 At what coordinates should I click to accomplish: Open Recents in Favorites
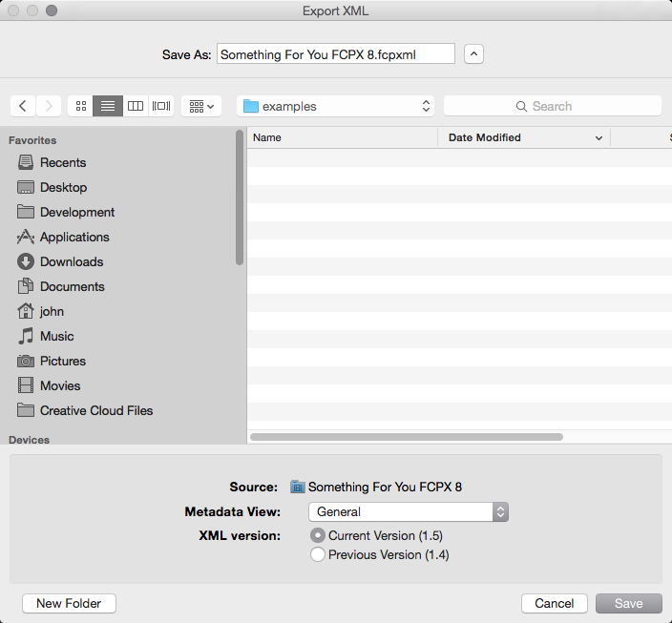(63, 162)
